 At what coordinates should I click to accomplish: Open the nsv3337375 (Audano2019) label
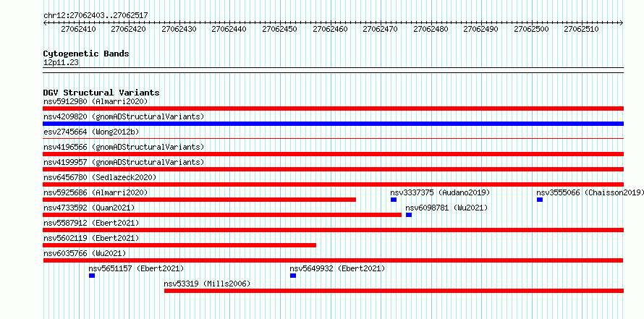[x=440, y=192]
